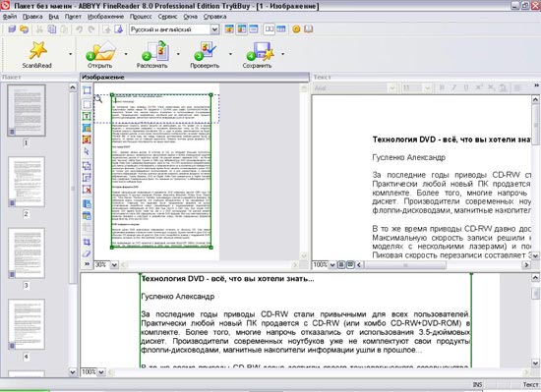541x392 pixels.
Task: Click the Проверить (Check) step 3 icon
Action: point(205,52)
